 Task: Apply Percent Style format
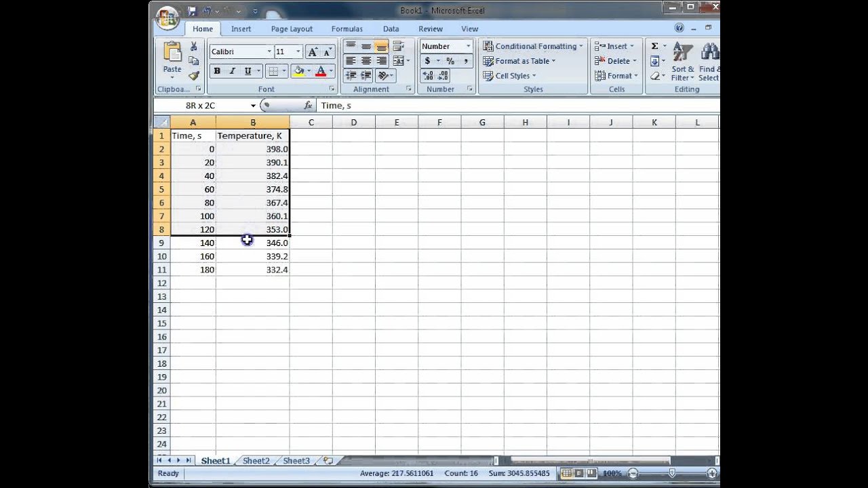pyautogui.click(x=450, y=61)
